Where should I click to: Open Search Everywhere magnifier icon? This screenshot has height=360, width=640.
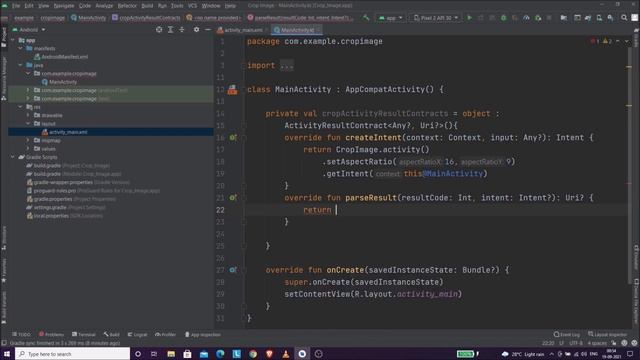coord(624,18)
